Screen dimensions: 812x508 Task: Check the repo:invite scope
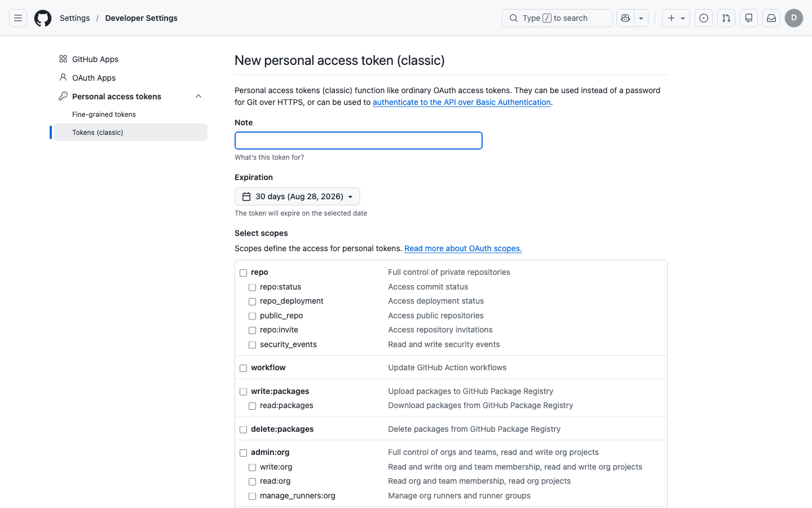[253, 330]
